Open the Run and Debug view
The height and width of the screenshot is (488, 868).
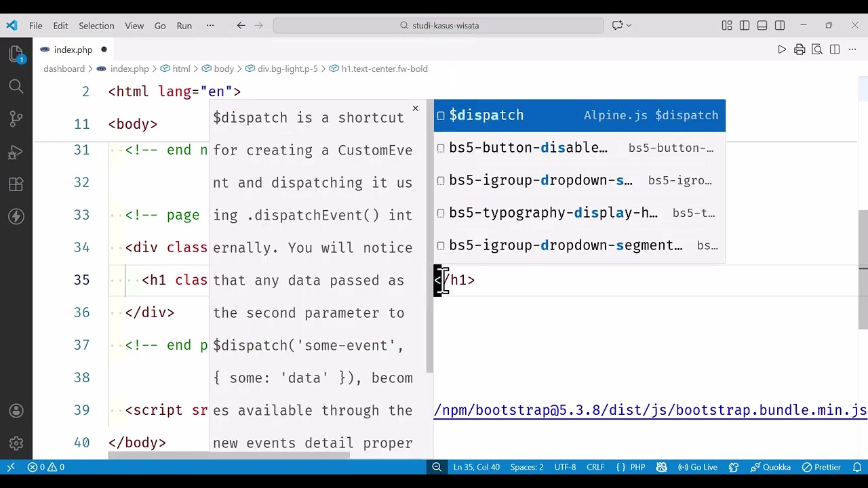pyautogui.click(x=16, y=151)
